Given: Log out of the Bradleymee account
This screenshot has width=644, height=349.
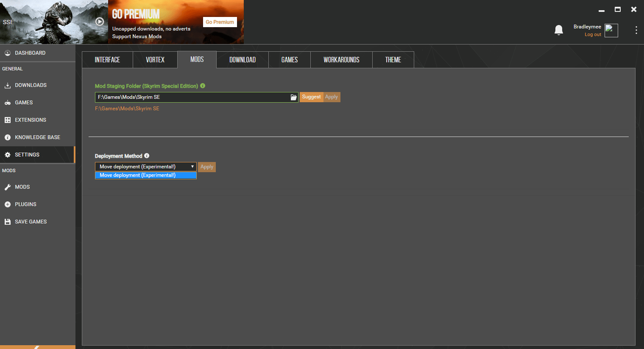Looking at the screenshot, I should [x=592, y=34].
